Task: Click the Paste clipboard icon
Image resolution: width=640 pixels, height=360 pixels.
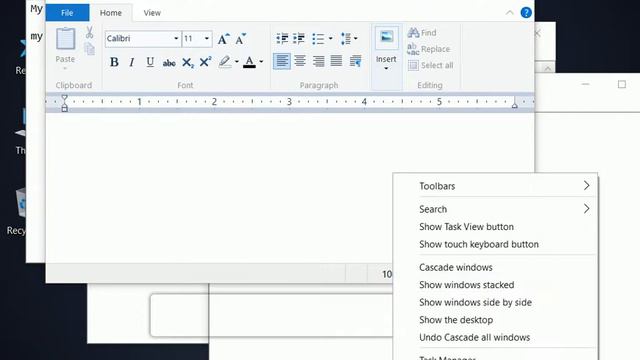Action: (x=65, y=39)
